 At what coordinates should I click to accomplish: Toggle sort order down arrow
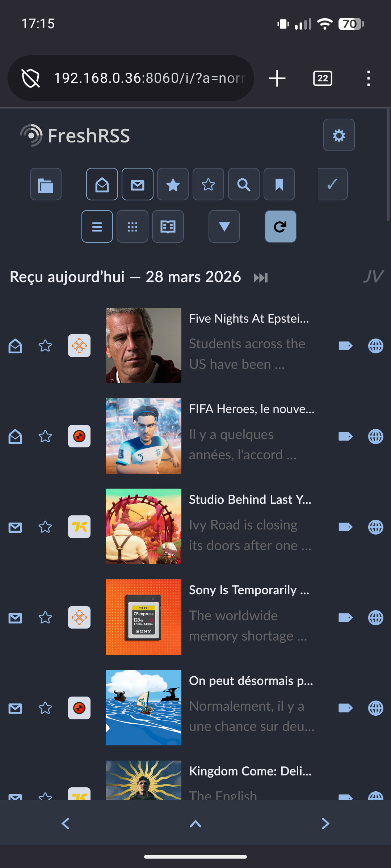[224, 227]
